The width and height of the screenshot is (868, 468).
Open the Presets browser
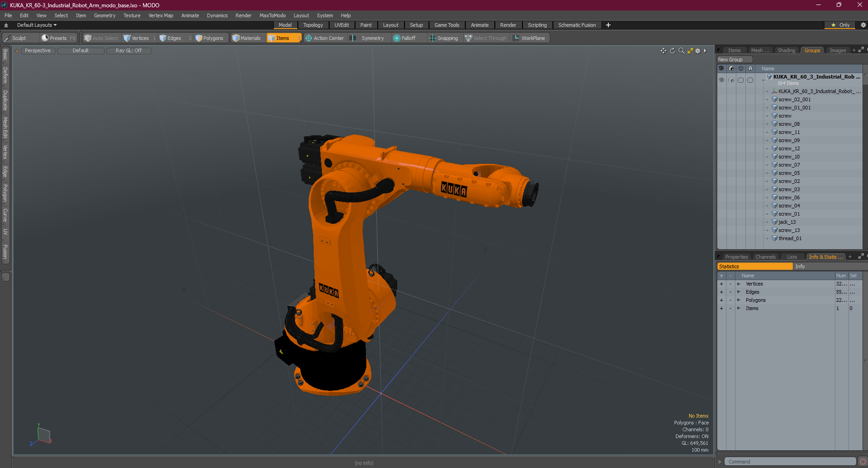[x=58, y=38]
